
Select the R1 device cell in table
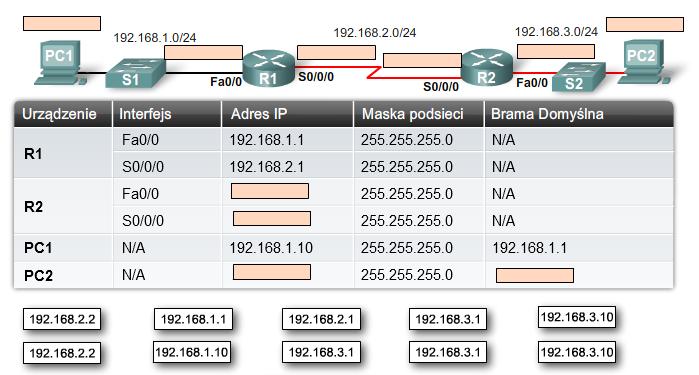pos(63,153)
